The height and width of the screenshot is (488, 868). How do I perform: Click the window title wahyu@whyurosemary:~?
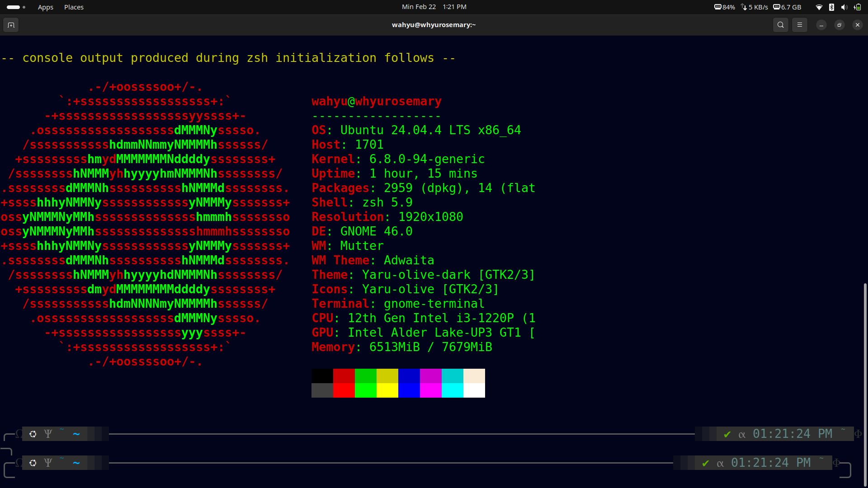(434, 25)
